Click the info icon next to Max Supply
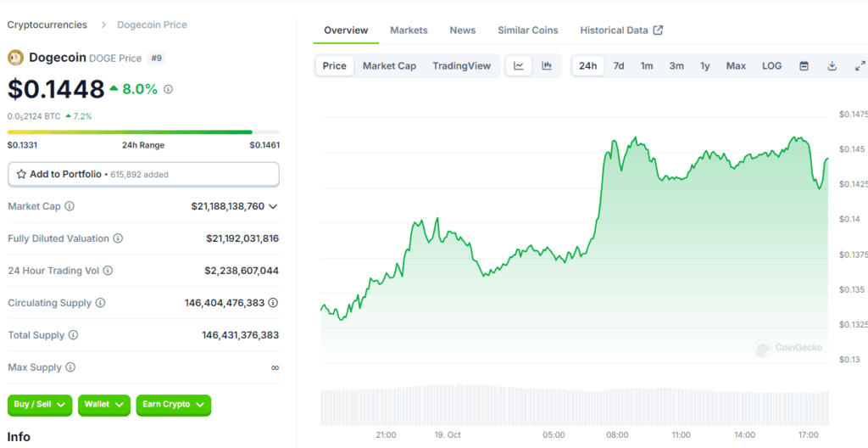Image resolution: width=868 pixels, height=448 pixels. point(70,367)
